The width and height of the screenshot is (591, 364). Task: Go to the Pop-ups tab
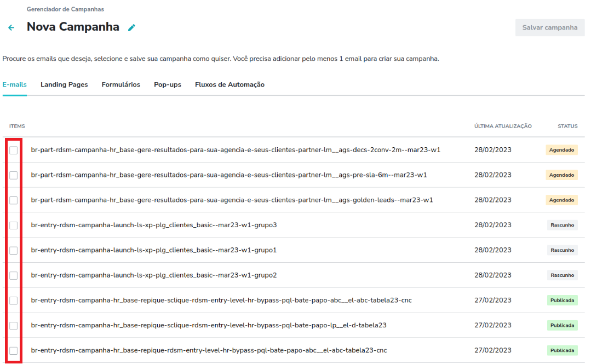pos(168,85)
